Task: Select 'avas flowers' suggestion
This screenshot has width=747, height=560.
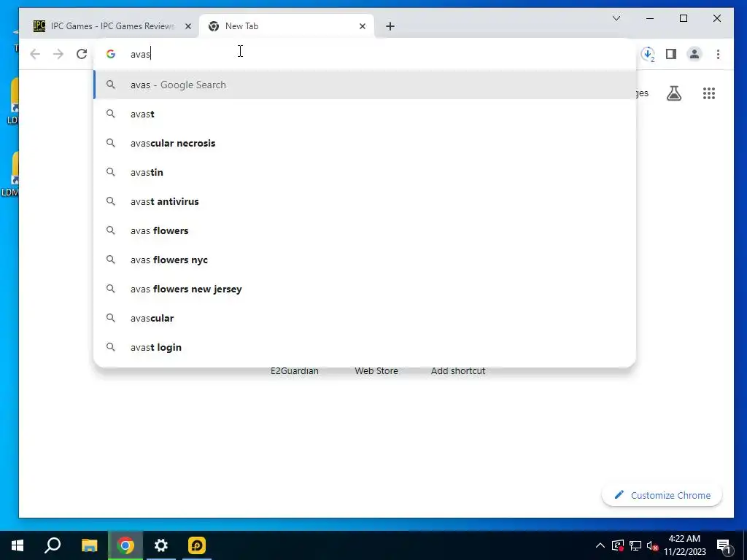Action: click(365, 230)
